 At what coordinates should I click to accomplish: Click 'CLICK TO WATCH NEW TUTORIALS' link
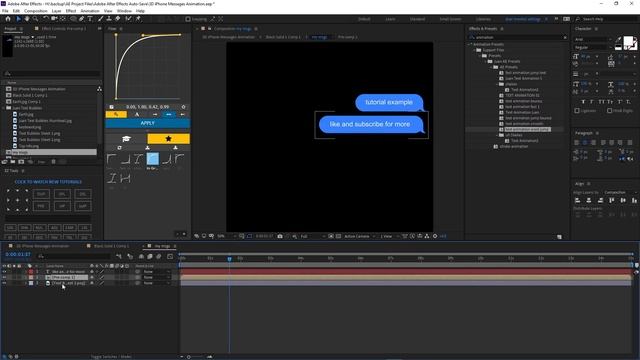[x=48, y=182]
